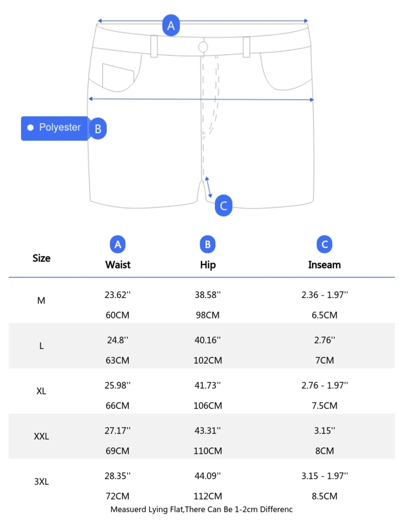This screenshot has height=532, width=399.
Task: Click the B marker beside the Polyester tag
Action: point(98,129)
